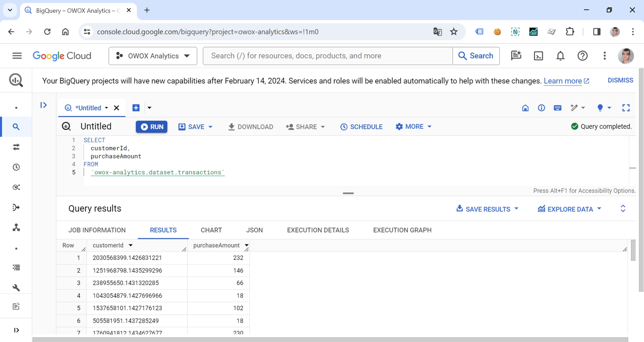Dismiss the notification banner
This screenshot has width=644, height=342.
(x=620, y=81)
